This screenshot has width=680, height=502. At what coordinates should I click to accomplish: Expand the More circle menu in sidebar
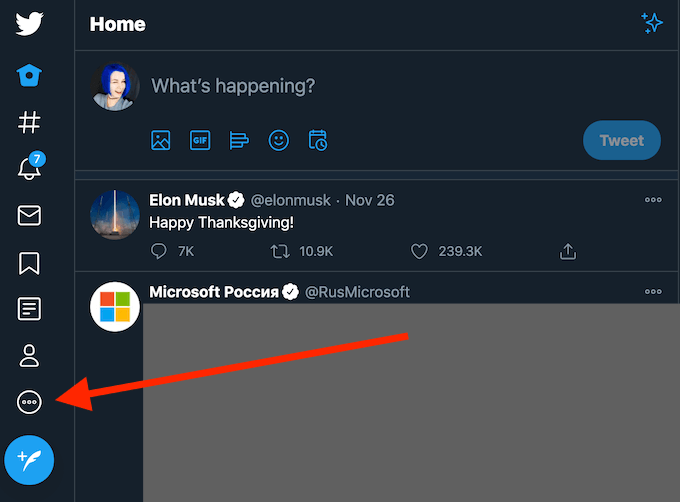coord(29,402)
